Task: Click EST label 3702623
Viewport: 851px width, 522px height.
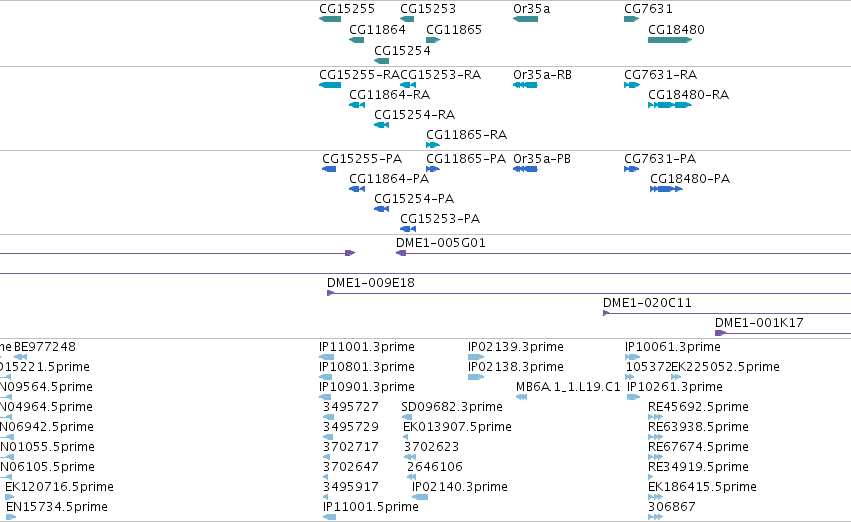Action: coord(431,447)
